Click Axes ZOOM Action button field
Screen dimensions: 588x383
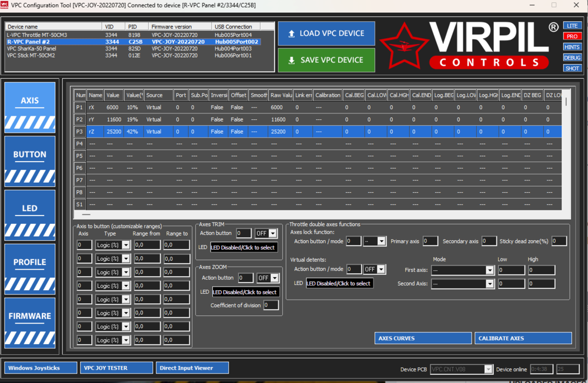tap(246, 278)
